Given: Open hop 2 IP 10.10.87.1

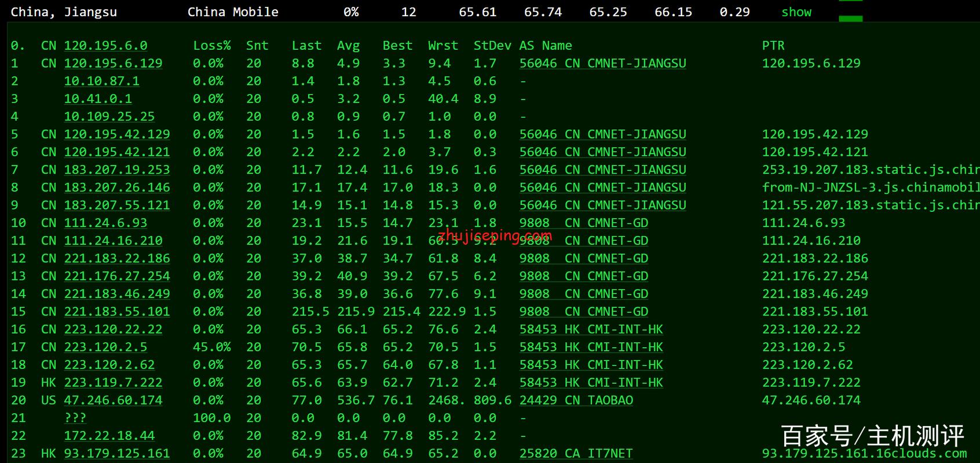Looking at the screenshot, I should pos(101,81).
